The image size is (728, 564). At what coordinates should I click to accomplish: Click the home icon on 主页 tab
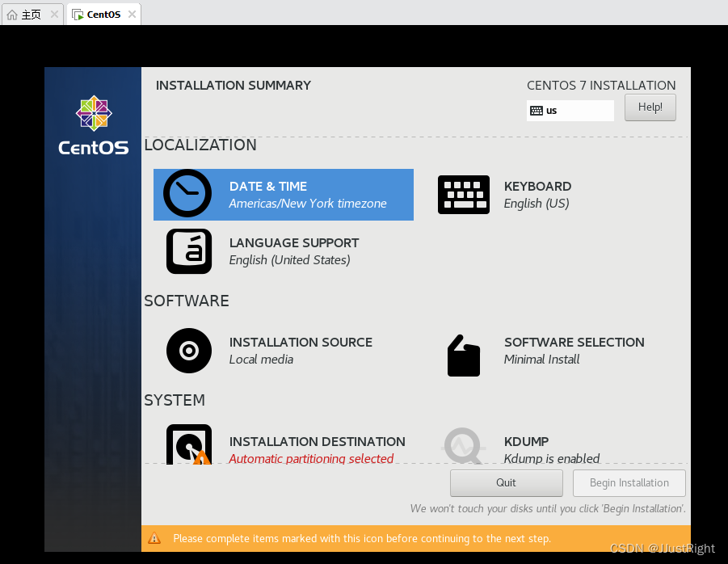coord(12,15)
